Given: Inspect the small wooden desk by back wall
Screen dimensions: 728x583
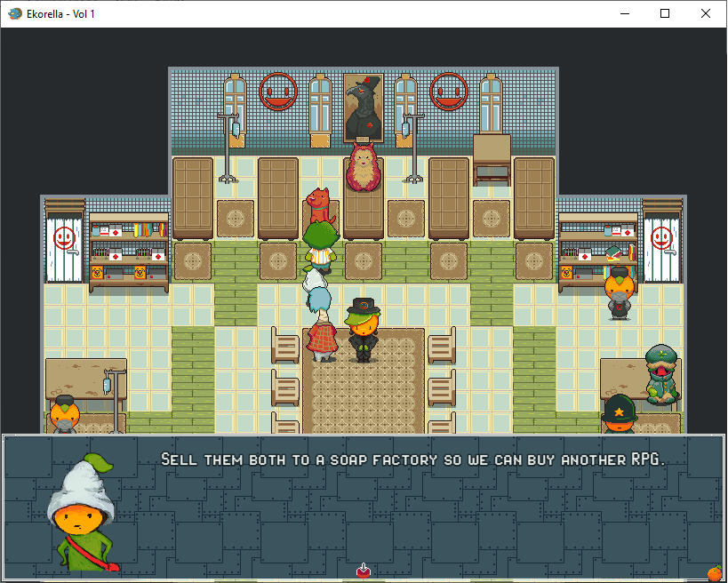Looking at the screenshot, I should coord(492,160).
